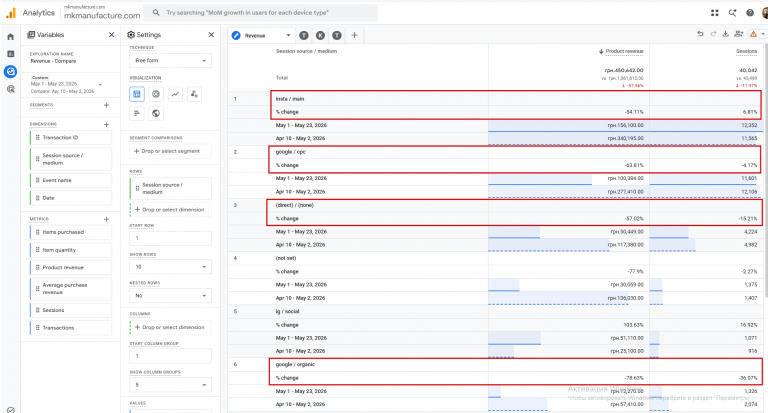Switch to the second exploration tab
Image resolution: width=768 pixels, height=413 pixels.
tap(304, 35)
